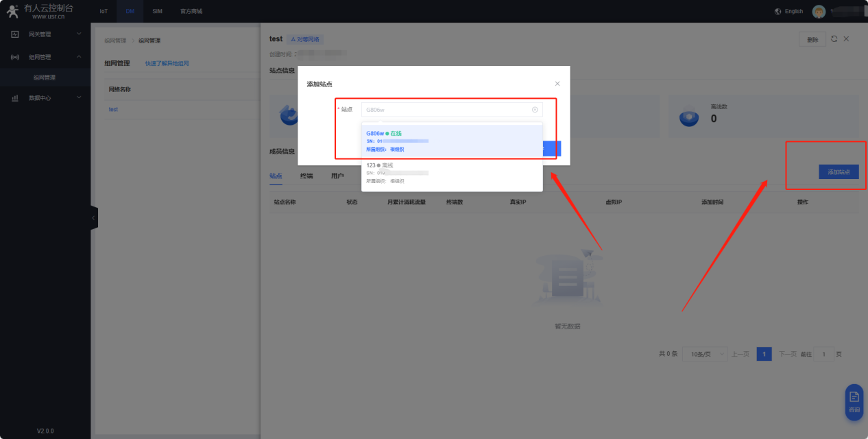868x439 pixels.
Task: Click the globe language icon beside English
Action: [777, 12]
